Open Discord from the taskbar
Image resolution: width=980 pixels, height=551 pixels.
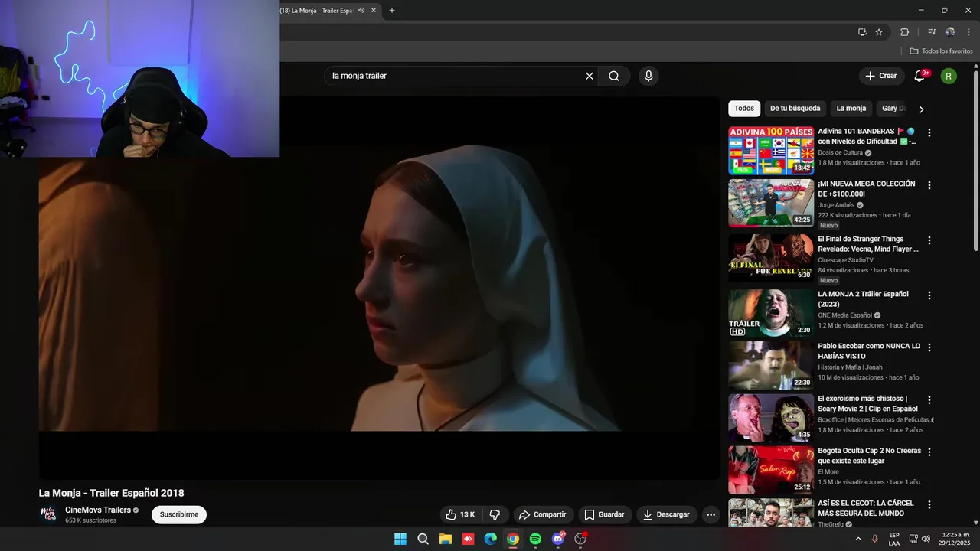(558, 539)
